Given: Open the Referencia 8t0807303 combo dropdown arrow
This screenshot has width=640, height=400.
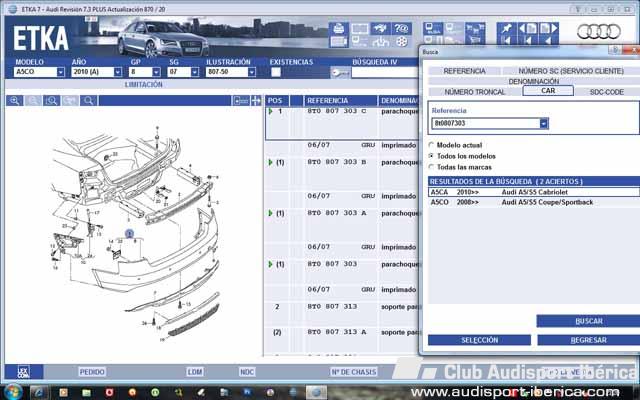Looking at the screenshot, I should (544, 123).
